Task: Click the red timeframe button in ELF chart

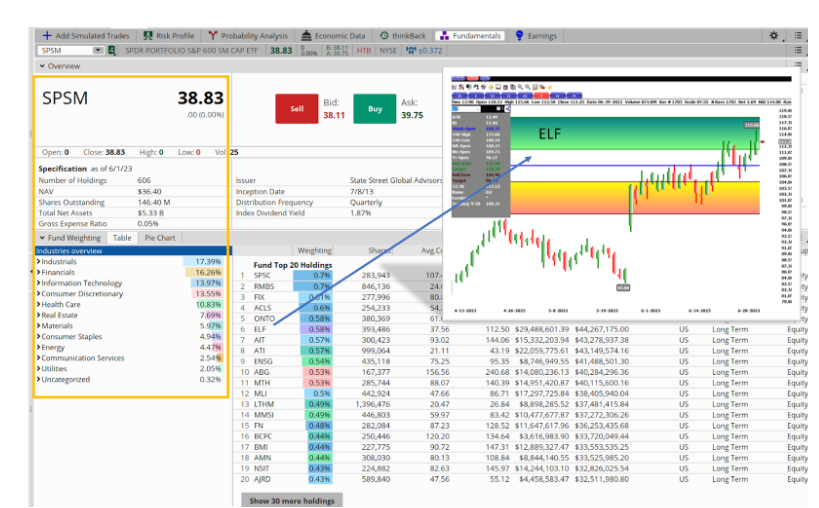Action: click(542, 96)
